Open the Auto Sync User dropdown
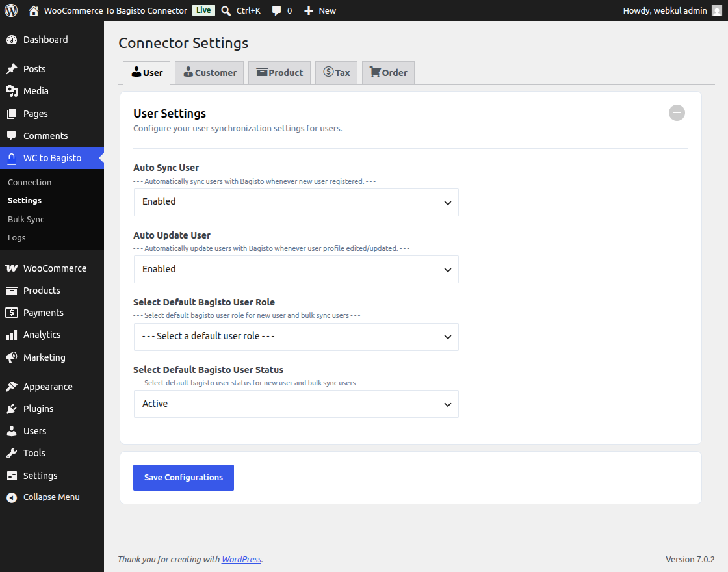The height and width of the screenshot is (572, 728). pos(296,202)
